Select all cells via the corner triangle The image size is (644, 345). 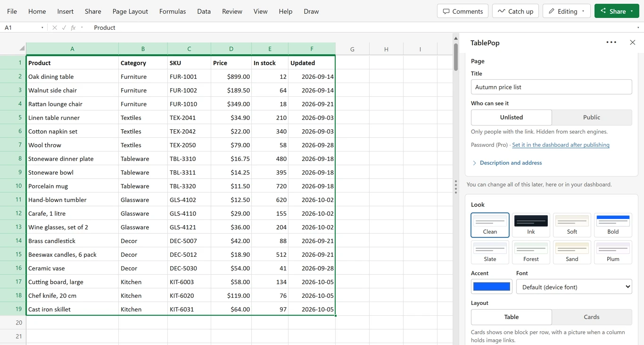(x=22, y=48)
